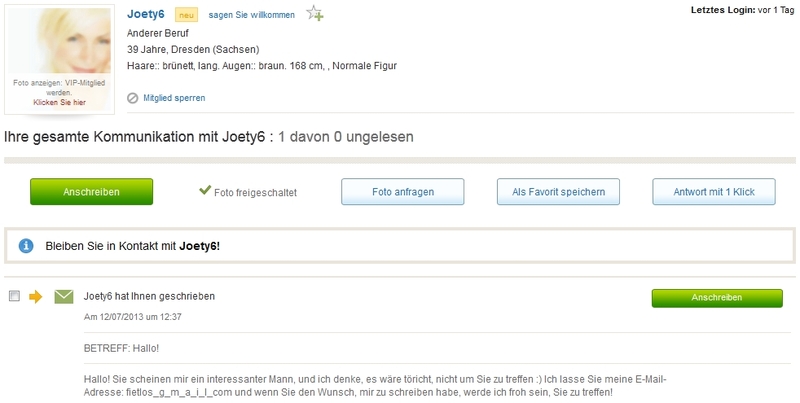Tick the checkbox next to Joety6's message
Screen dimensions: 800x403
[x=14, y=296]
